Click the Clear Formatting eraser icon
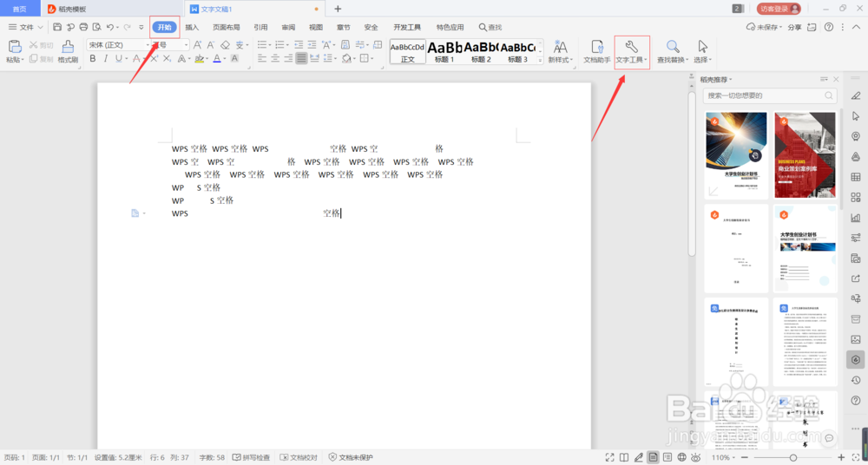Viewport: 868px width, 465px height. [x=225, y=45]
